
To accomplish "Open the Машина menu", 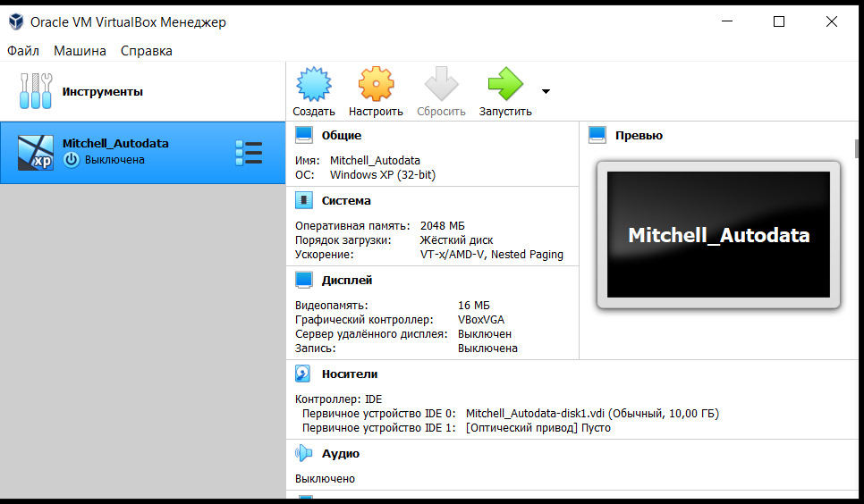I will tap(80, 51).
